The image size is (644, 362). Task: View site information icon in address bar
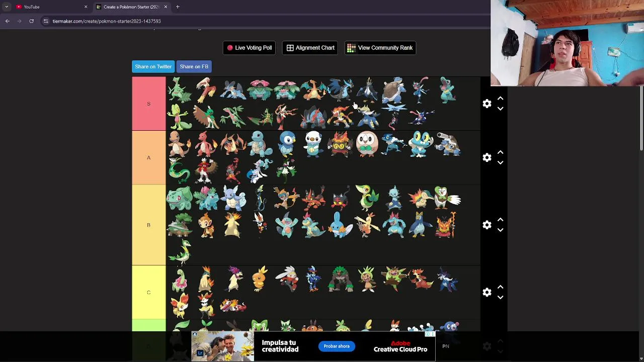point(46,21)
